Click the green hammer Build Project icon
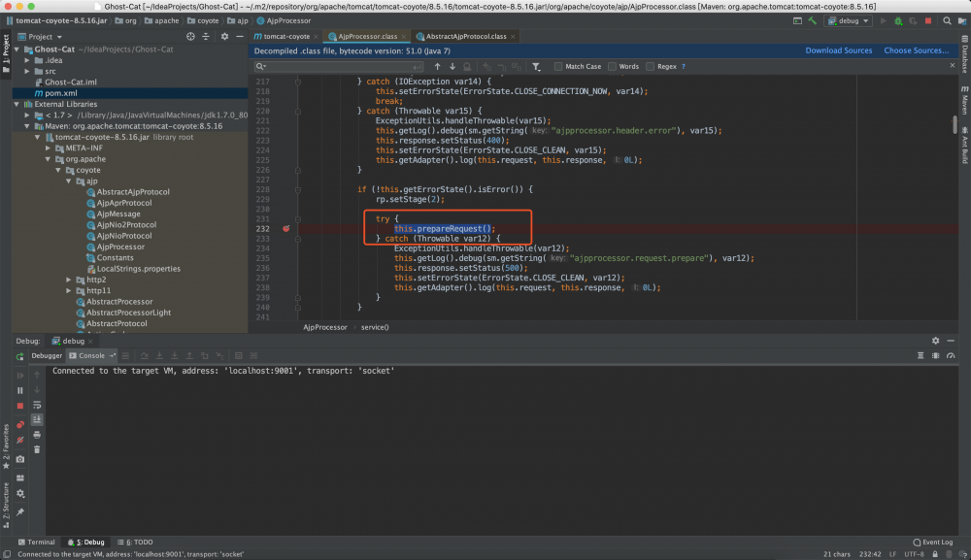Viewport: 971px width, 560px height. pos(811,19)
